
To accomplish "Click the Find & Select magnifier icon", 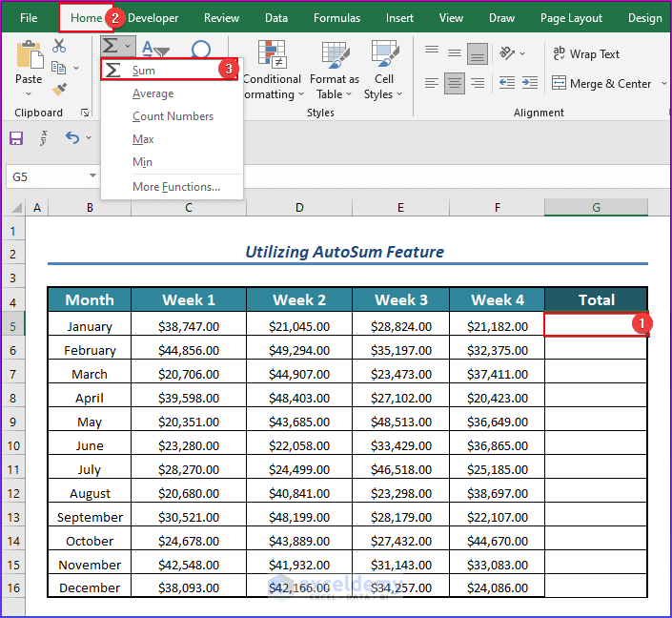I will point(200,50).
